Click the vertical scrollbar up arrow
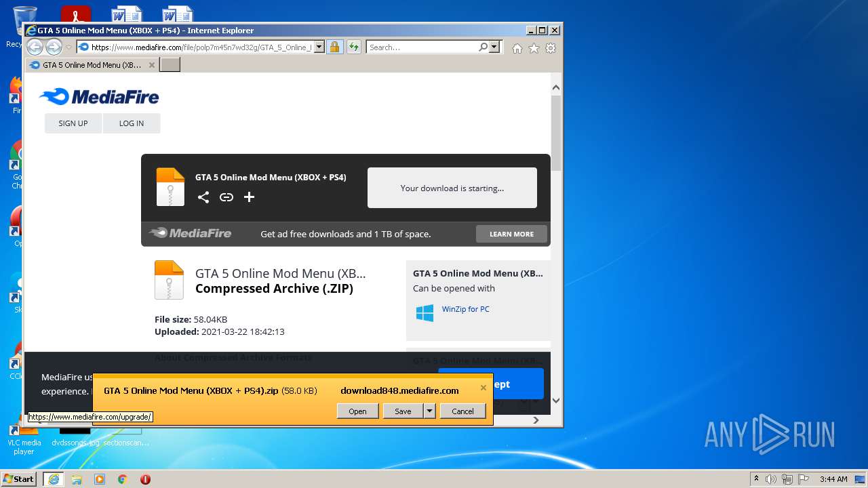Screen dimensions: 868x488 [556, 87]
